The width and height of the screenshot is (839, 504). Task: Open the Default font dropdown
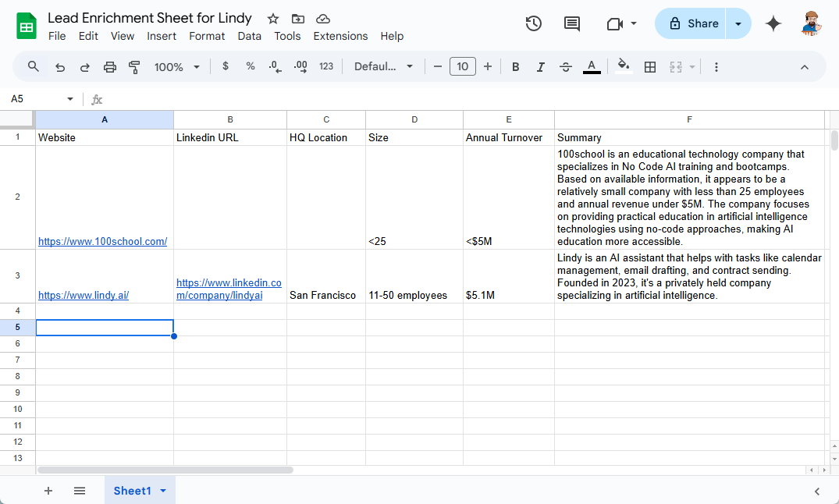(384, 67)
